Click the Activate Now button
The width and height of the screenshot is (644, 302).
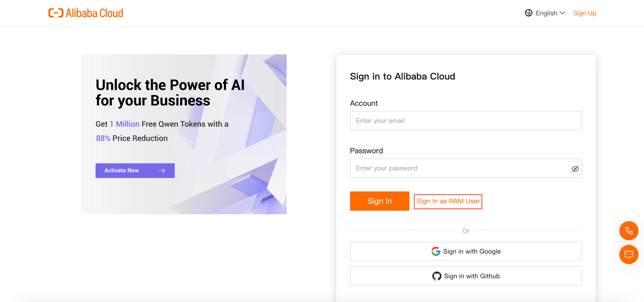pyautogui.click(x=135, y=170)
